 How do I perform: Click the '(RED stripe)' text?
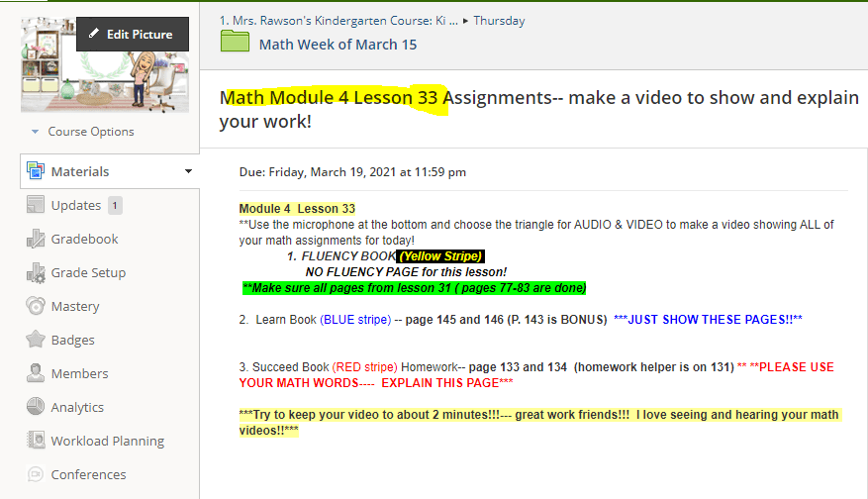point(365,367)
